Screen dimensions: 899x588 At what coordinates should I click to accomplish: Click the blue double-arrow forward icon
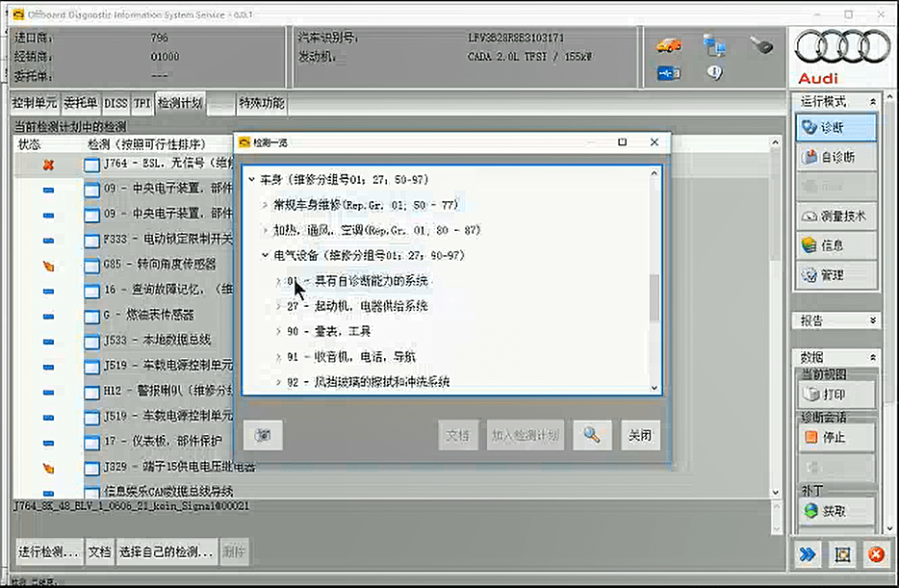pyautogui.click(x=807, y=554)
